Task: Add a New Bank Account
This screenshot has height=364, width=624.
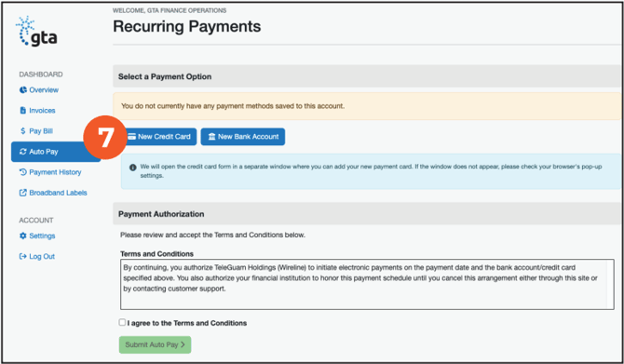Action: click(x=243, y=137)
